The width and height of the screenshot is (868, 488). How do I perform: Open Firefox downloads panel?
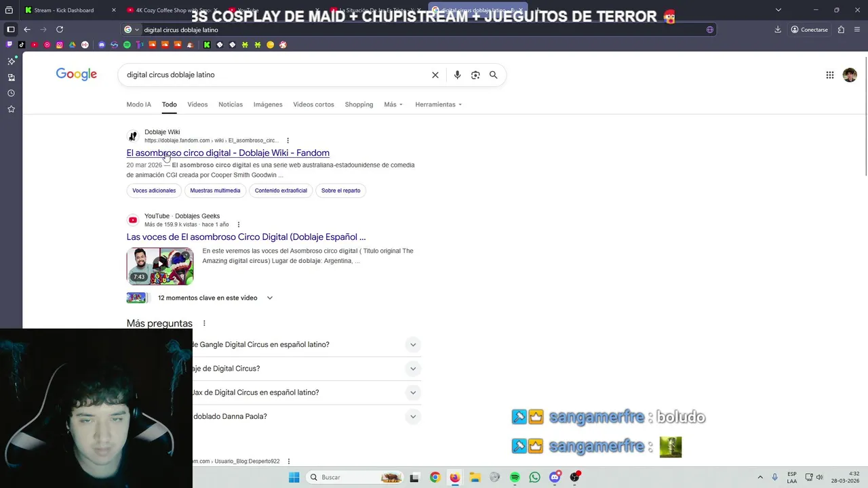778,29
